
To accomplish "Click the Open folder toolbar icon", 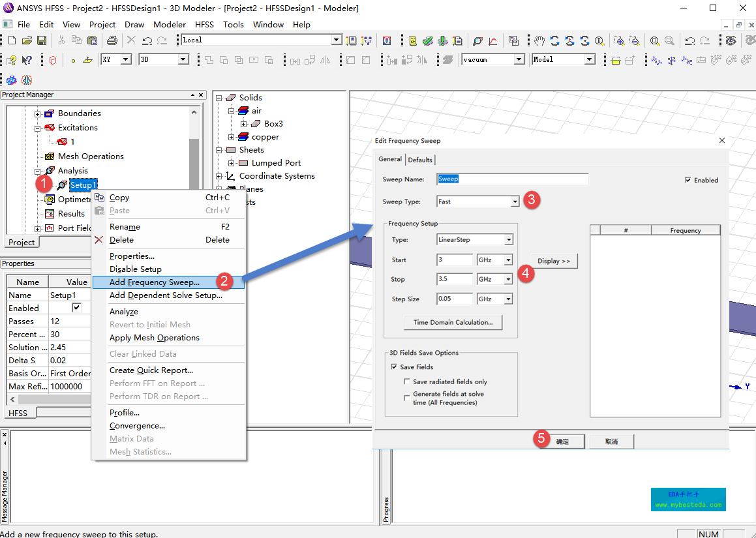I will pos(27,40).
